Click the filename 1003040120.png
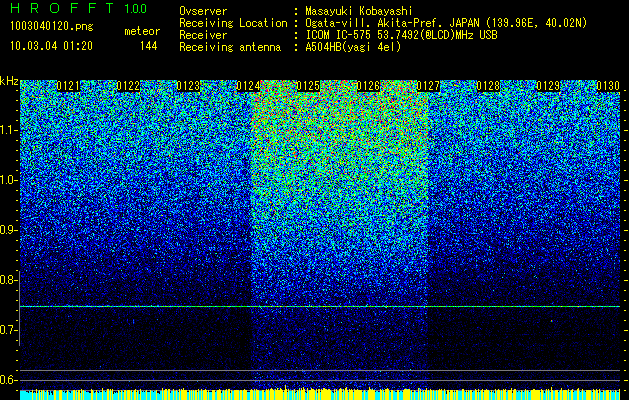This screenshot has height=400, width=629. pos(52,26)
